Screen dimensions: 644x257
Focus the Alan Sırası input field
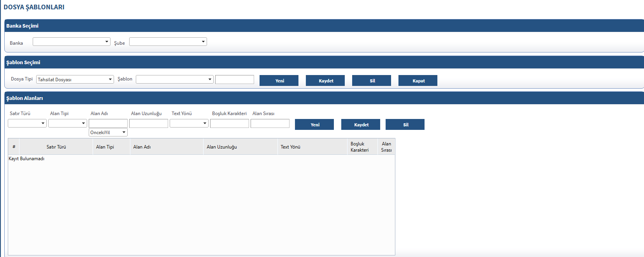point(270,123)
